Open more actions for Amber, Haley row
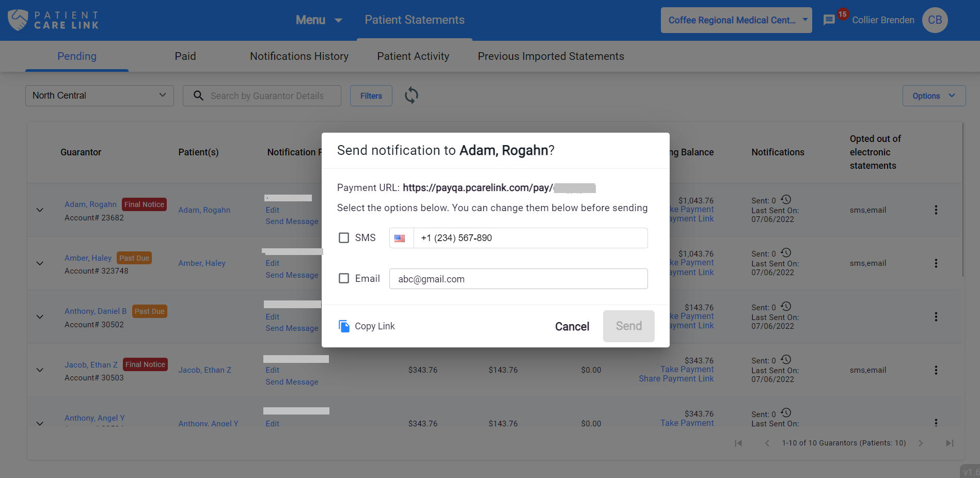 (x=936, y=263)
